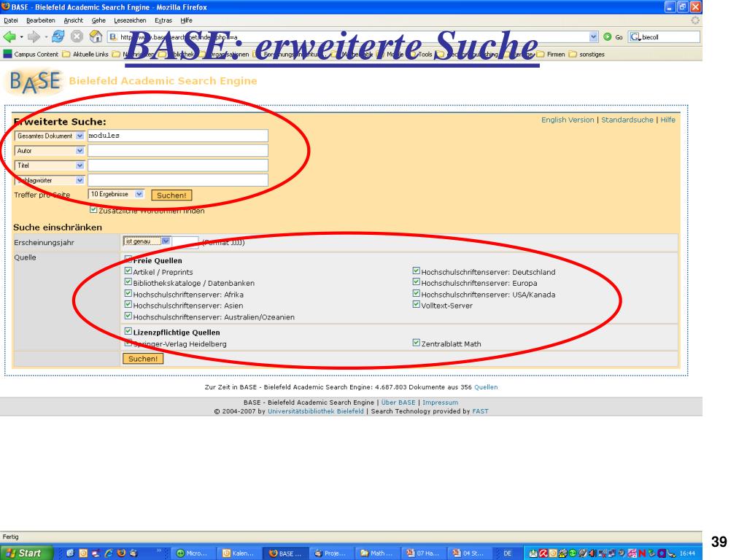Open the search engine selector icon
747x560 pixels.
click(635, 36)
